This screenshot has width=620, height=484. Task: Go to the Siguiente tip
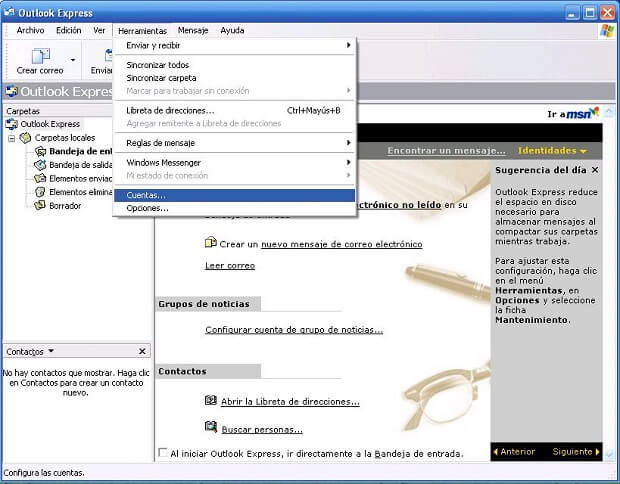[576, 452]
